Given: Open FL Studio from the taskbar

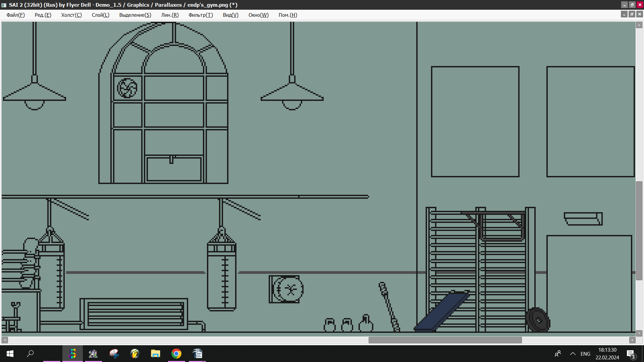Looking at the screenshot, I should [135, 354].
